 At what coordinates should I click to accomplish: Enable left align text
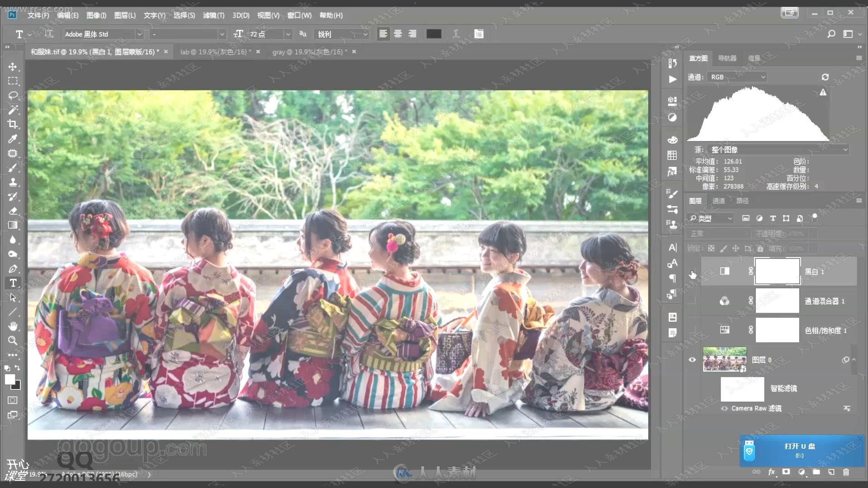coord(383,34)
